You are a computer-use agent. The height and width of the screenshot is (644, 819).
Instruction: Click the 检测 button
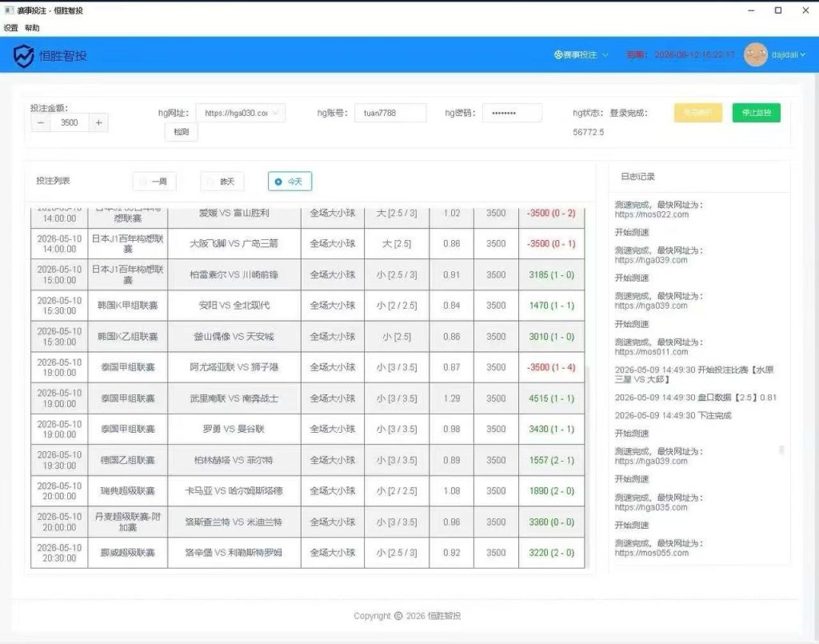point(182,132)
